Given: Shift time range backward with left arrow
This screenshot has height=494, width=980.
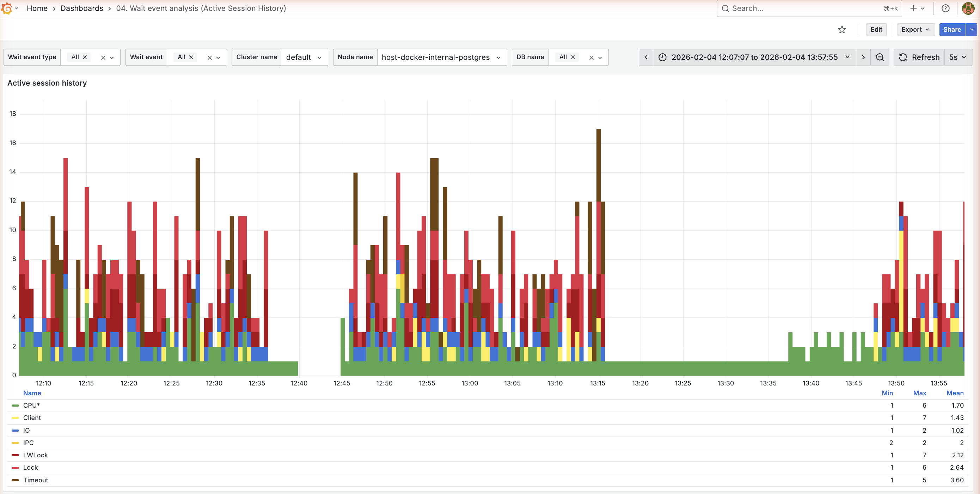Looking at the screenshot, I should tap(645, 57).
